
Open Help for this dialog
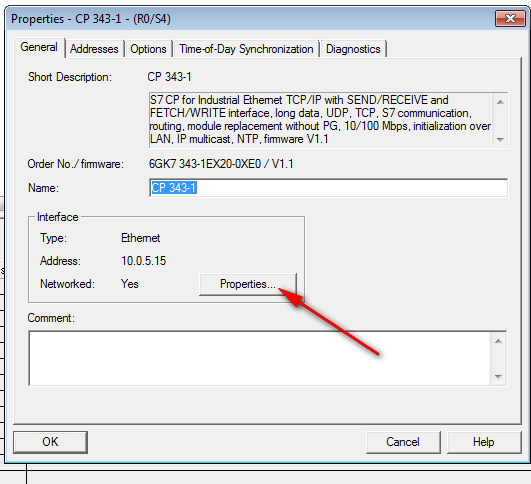click(x=484, y=442)
